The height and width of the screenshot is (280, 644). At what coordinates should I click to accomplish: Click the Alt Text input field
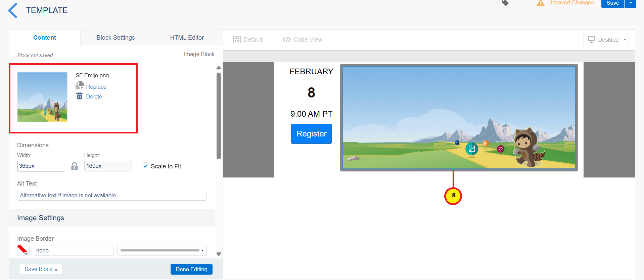(112, 195)
